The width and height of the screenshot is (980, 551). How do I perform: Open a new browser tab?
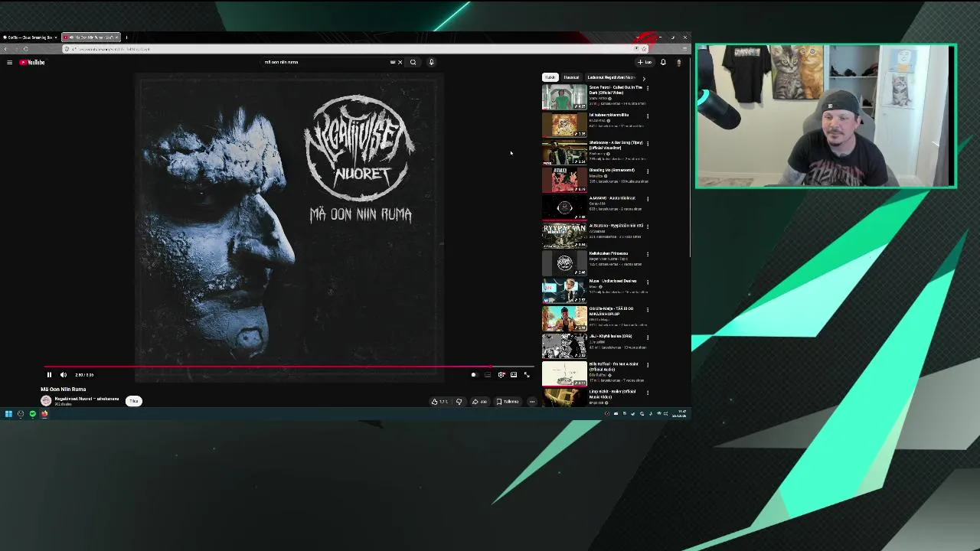127,37
